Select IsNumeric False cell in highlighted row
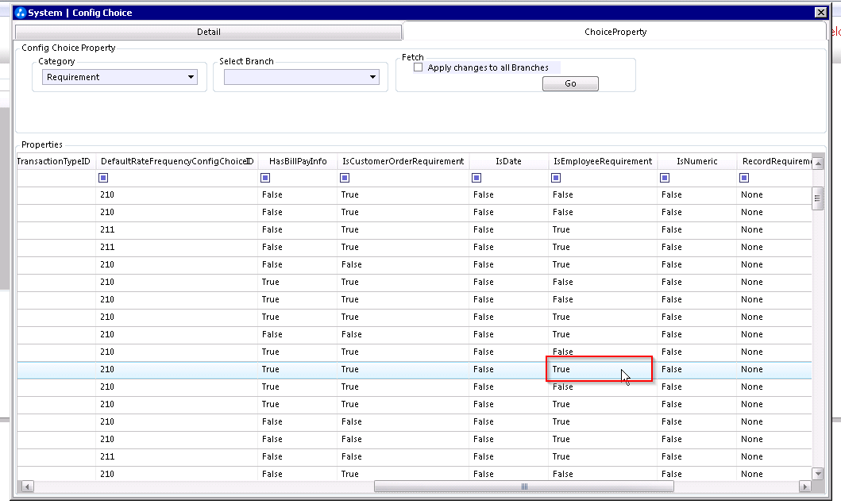This screenshot has height=504, width=841. point(696,369)
